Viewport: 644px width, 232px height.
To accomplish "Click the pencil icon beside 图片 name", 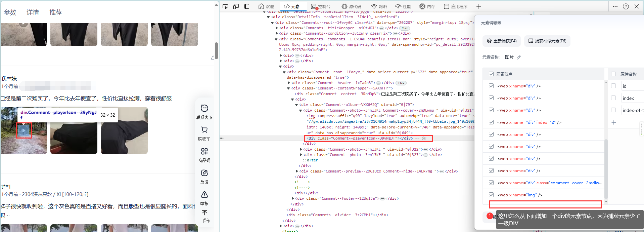I will click(519, 57).
